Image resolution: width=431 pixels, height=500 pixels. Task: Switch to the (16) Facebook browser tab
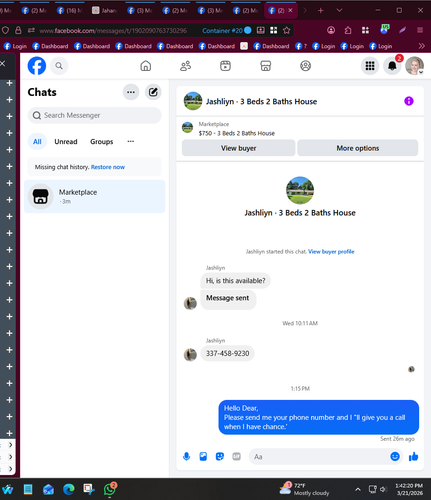point(69,11)
